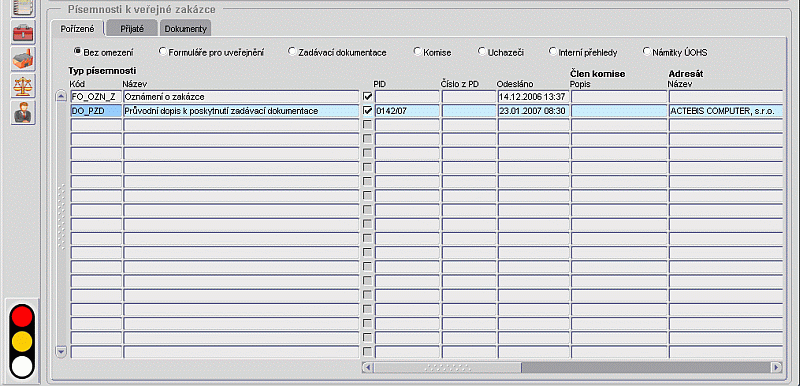The image size is (800, 386).
Task: Switch to the Pořízené tab
Action: coord(77,29)
